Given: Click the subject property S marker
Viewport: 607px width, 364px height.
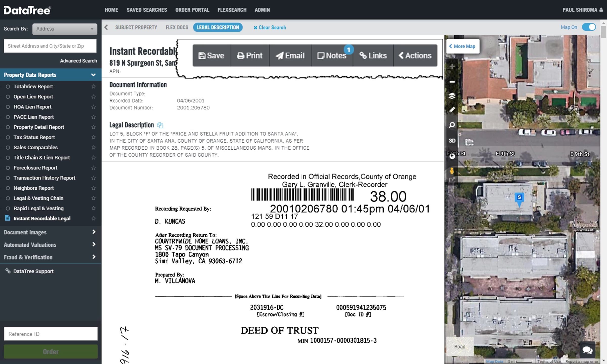Looking at the screenshot, I should pyautogui.click(x=519, y=199).
